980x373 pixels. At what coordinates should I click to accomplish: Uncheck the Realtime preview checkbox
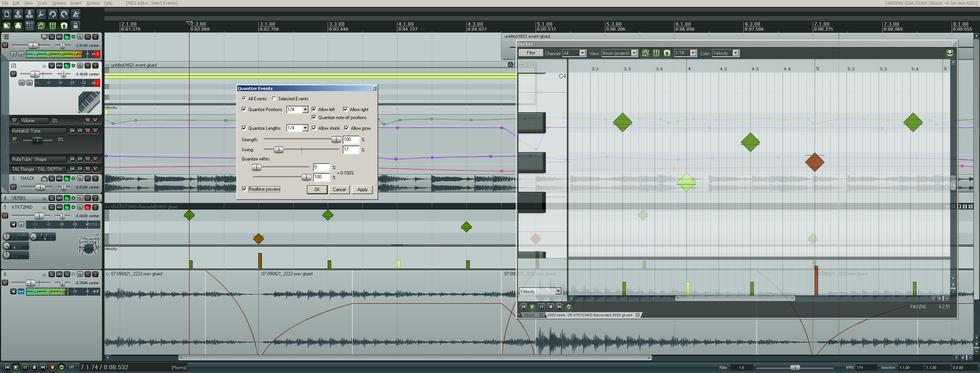point(244,189)
